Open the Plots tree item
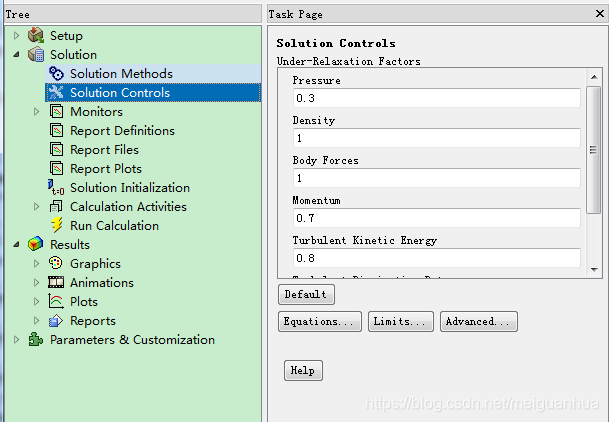 pyautogui.click(x=84, y=302)
